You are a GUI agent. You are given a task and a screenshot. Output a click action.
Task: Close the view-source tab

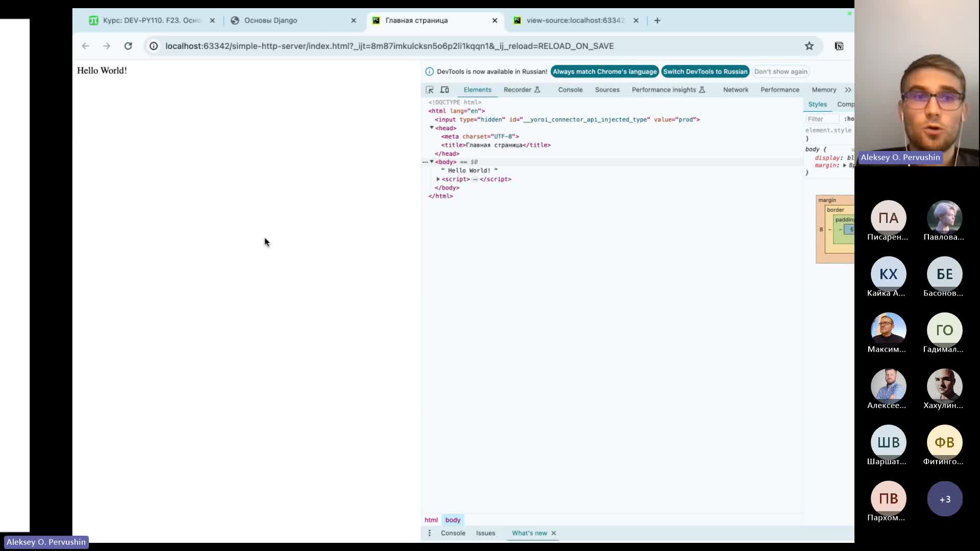coord(636,20)
